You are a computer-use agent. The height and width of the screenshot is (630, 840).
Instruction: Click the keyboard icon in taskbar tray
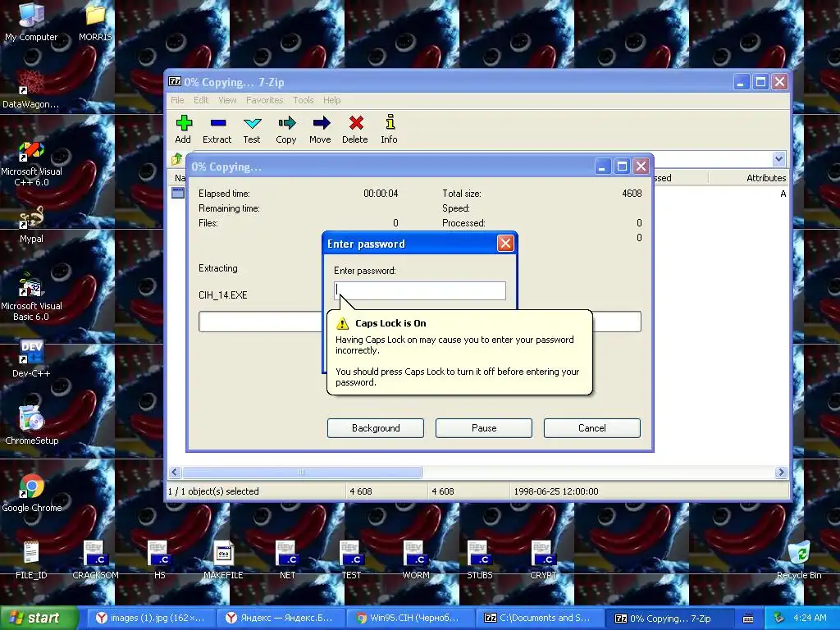(x=748, y=619)
